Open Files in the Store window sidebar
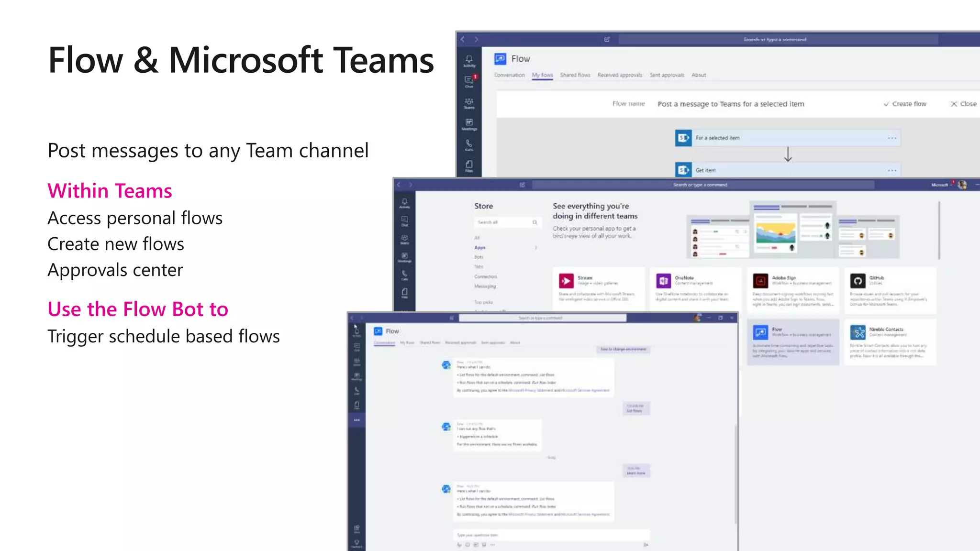Viewport: 980px width, 551px height. 404,293
